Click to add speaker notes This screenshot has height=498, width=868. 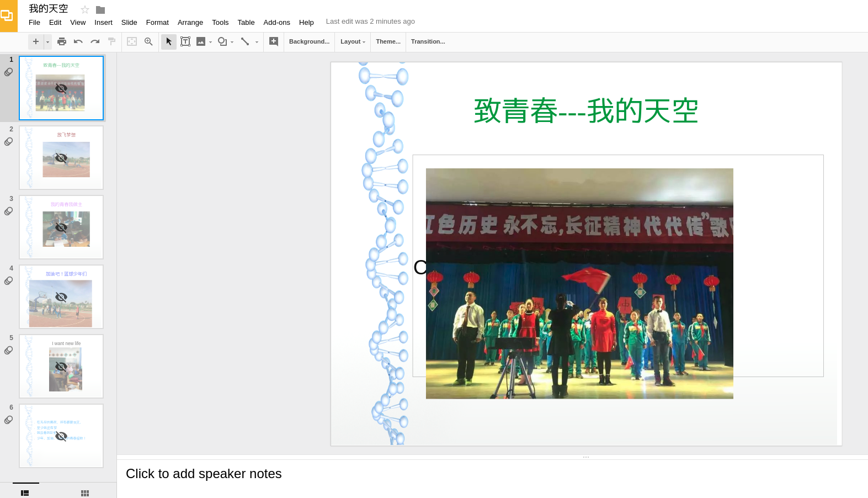[x=204, y=474]
